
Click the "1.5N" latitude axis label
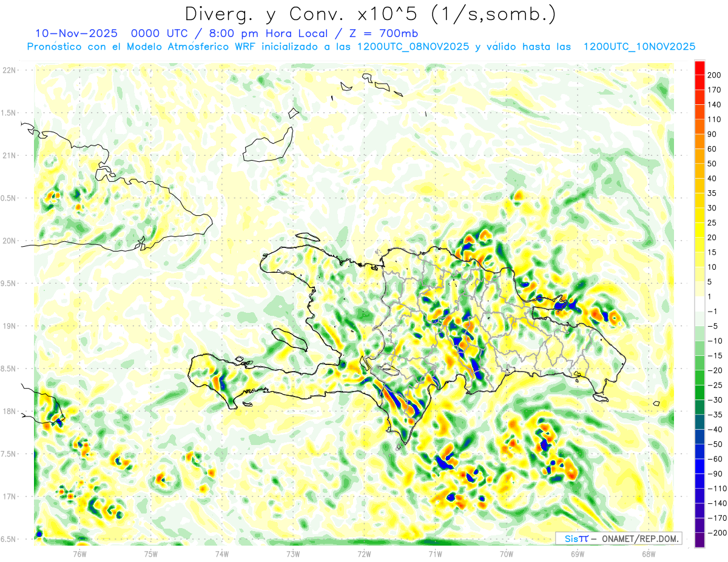tap(9, 113)
